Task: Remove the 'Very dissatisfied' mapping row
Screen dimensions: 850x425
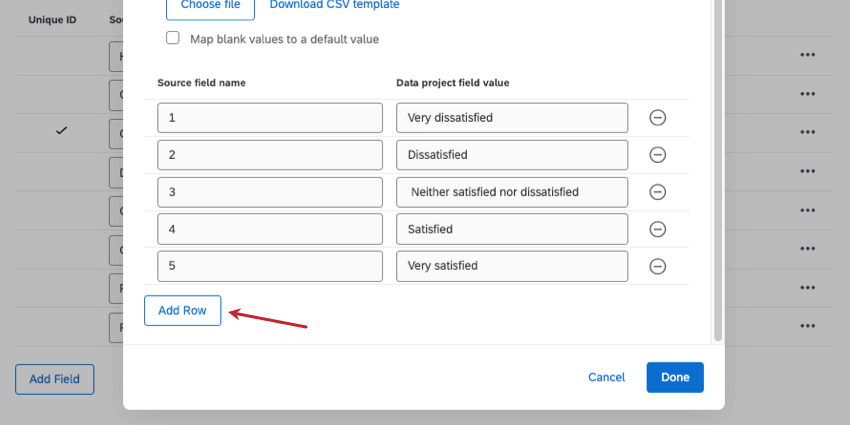Action: click(658, 118)
